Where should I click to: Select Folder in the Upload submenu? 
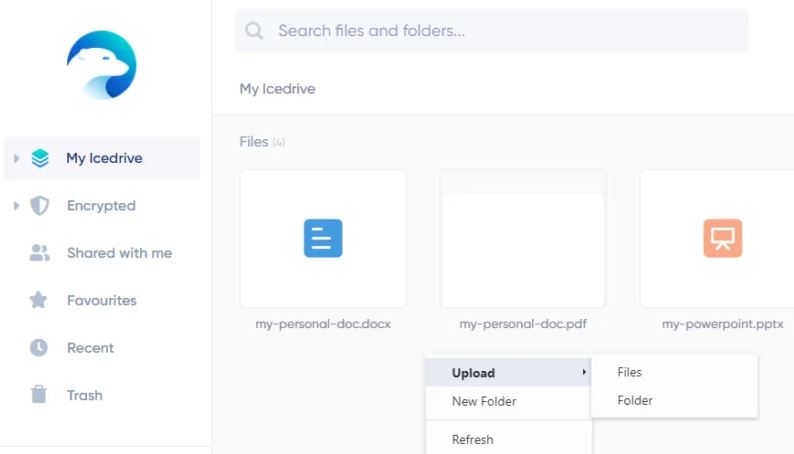(674, 400)
